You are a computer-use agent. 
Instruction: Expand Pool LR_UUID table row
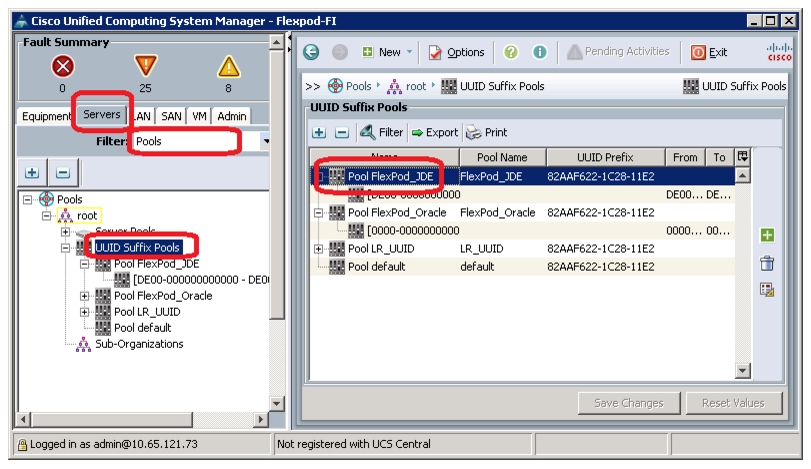click(319, 249)
